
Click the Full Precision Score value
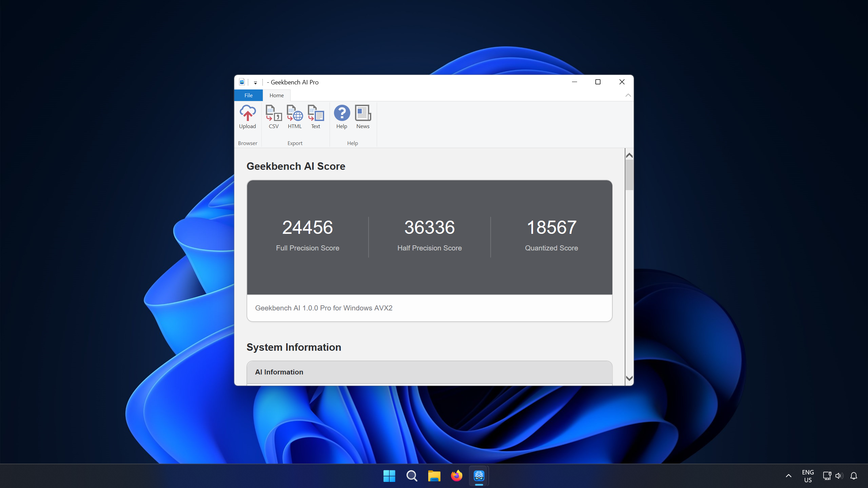click(307, 227)
